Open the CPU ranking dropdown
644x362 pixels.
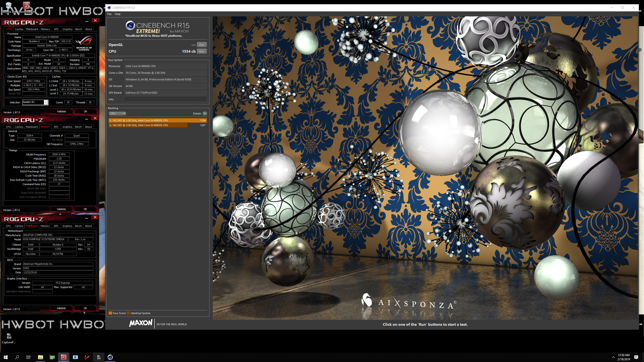(x=117, y=113)
